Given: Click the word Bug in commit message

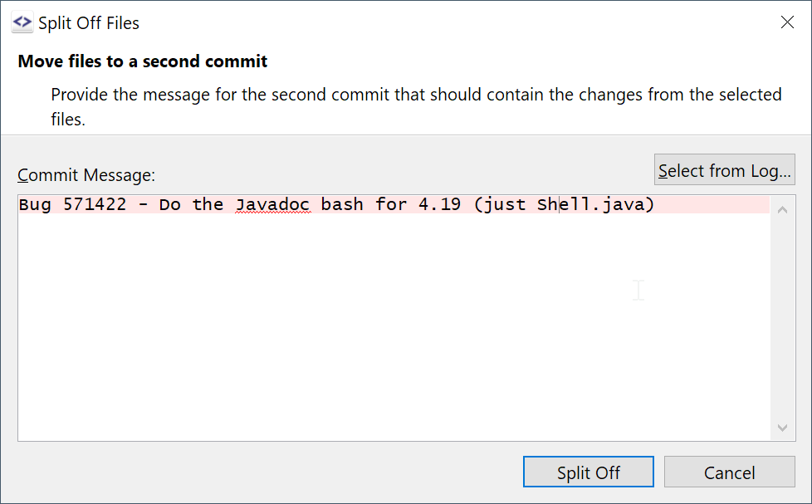Looking at the screenshot, I should tap(35, 204).
